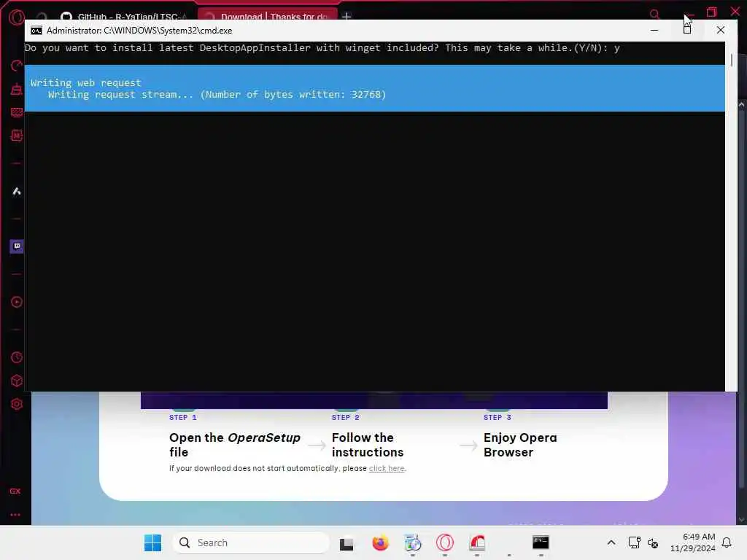
Task: Open the muted volume tray icon
Action: 653,543
